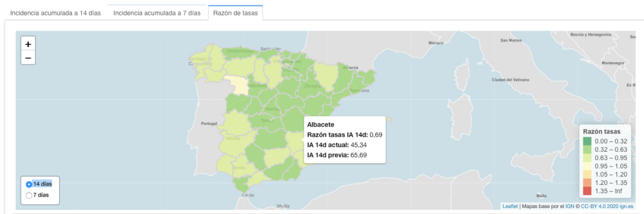
Task: Zoom out with the minus button
Action: (x=28, y=58)
